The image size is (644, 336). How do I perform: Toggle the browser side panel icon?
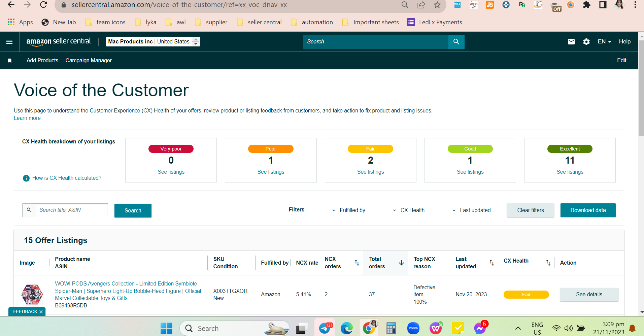tap(603, 5)
